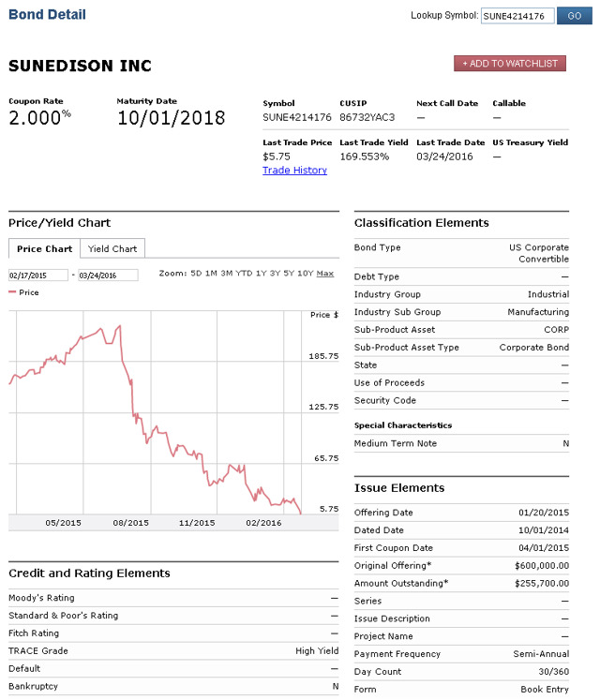Click the Classification Elements section heading
The image size is (600, 700).
pyautogui.click(x=421, y=223)
